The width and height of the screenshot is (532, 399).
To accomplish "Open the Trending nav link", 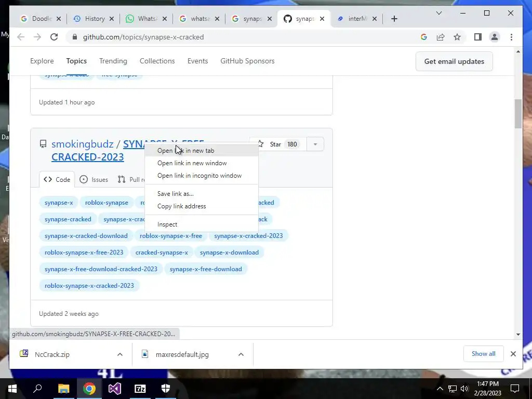I will (x=113, y=61).
